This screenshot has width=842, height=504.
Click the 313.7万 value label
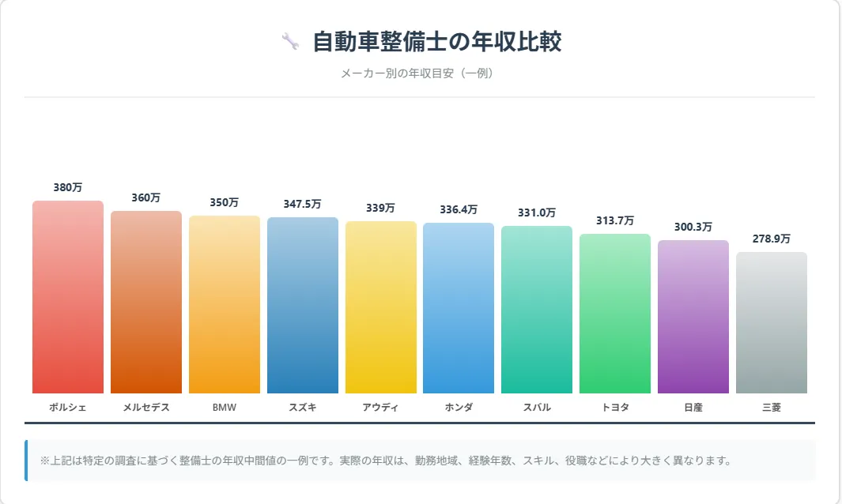(x=615, y=220)
